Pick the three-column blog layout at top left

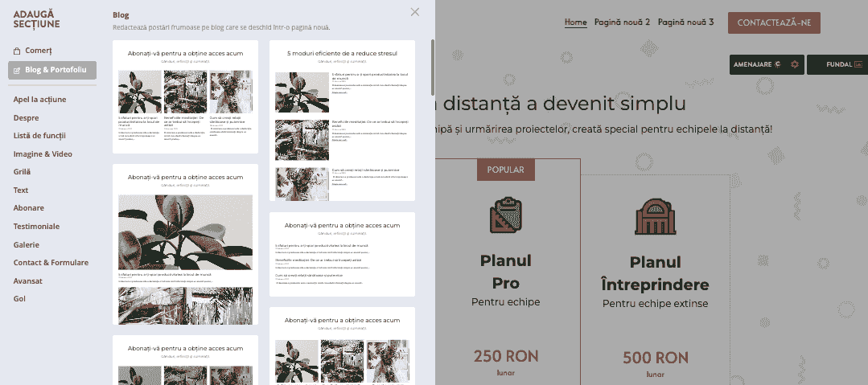coord(186,96)
